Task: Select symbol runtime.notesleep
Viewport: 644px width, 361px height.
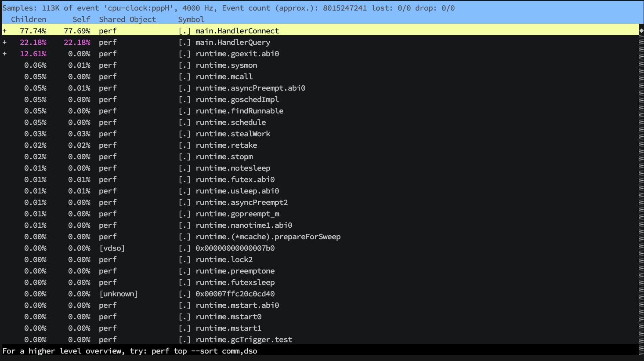Action: 233,168
